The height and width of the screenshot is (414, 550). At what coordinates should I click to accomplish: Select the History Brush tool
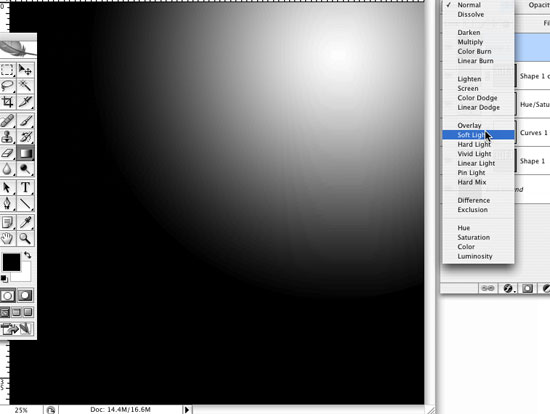(x=25, y=137)
